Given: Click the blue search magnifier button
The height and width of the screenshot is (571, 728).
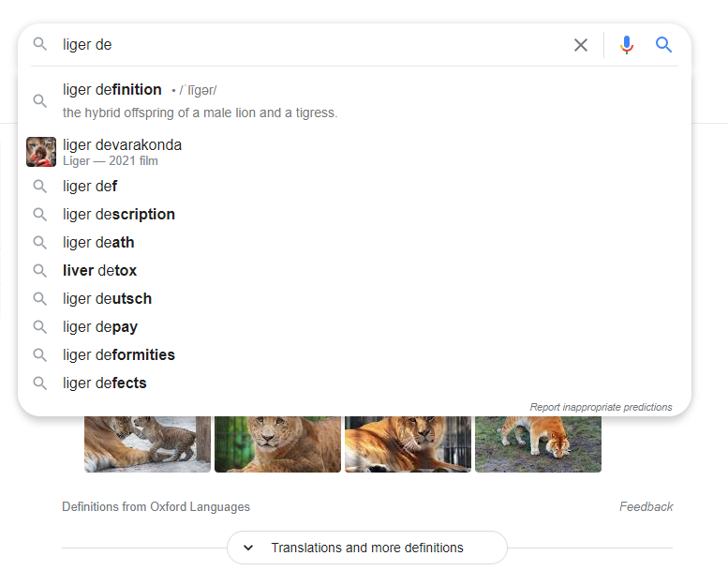Looking at the screenshot, I should 664,45.
